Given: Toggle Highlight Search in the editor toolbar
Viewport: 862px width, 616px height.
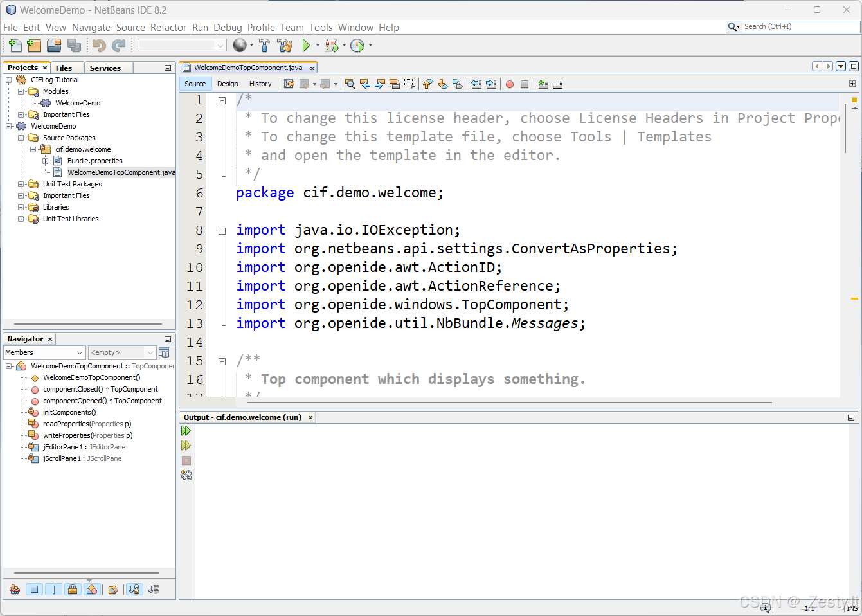Looking at the screenshot, I should 395,84.
